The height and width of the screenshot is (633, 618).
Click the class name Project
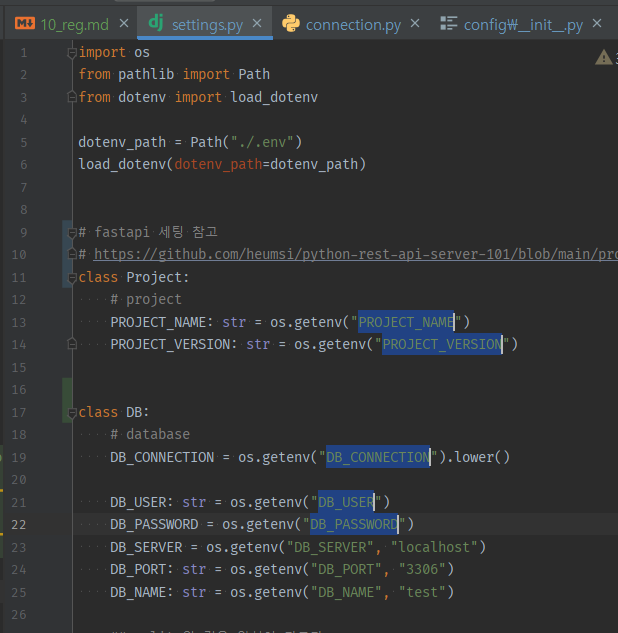[x=154, y=277]
